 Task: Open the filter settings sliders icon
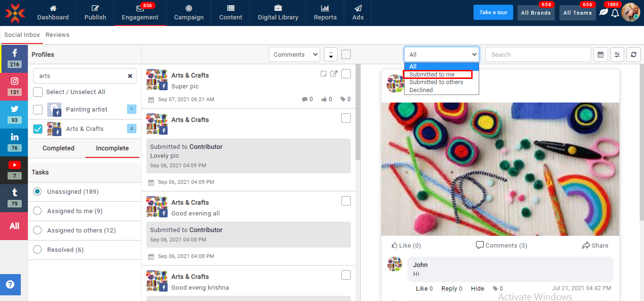tap(617, 55)
